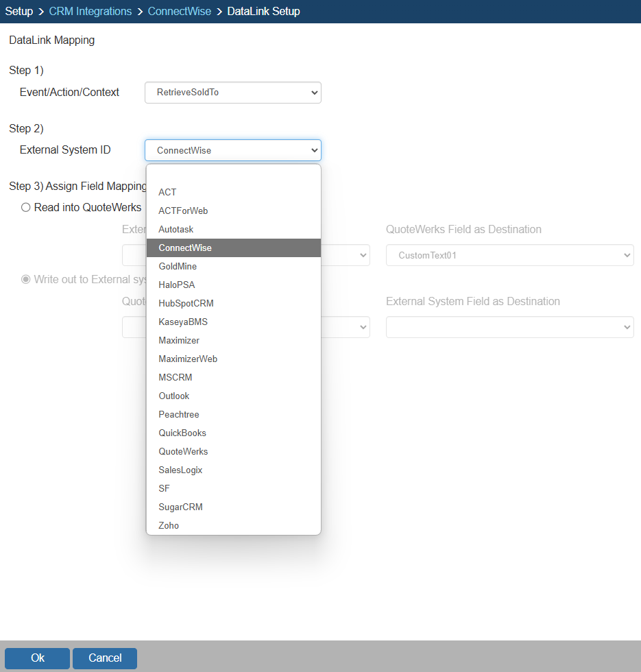Choose the KaseyaBMS option

click(182, 322)
